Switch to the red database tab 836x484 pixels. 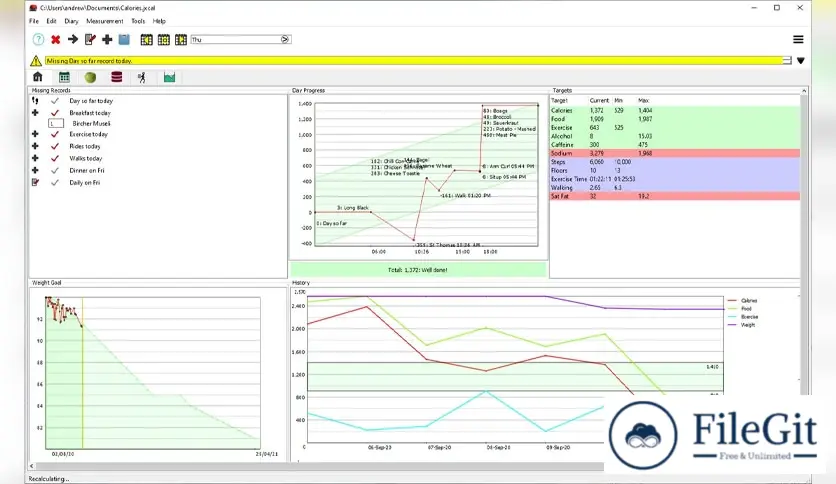click(117, 77)
